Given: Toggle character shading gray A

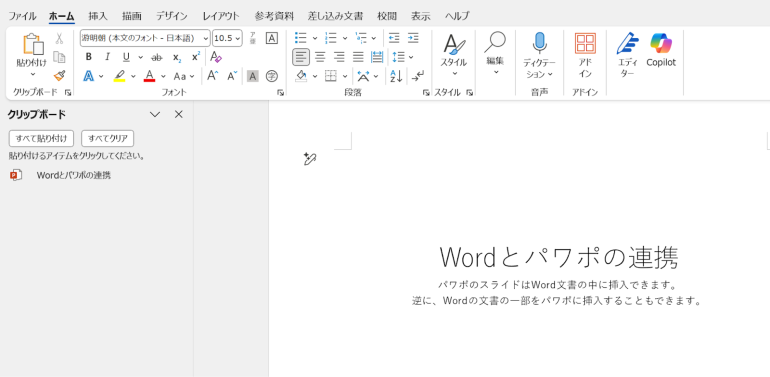Looking at the screenshot, I should tap(252, 76).
